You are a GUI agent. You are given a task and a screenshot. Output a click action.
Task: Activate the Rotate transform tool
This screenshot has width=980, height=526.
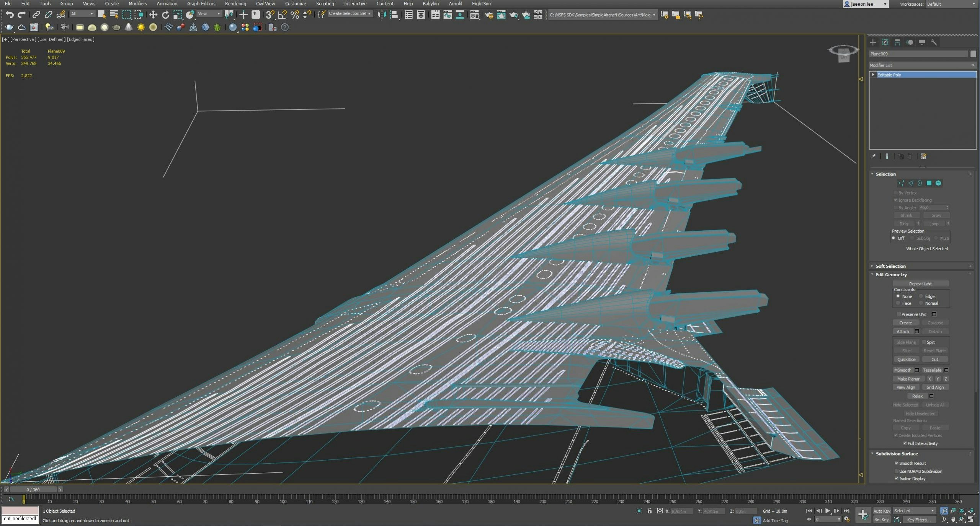pyautogui.click(x=165, y=15)
